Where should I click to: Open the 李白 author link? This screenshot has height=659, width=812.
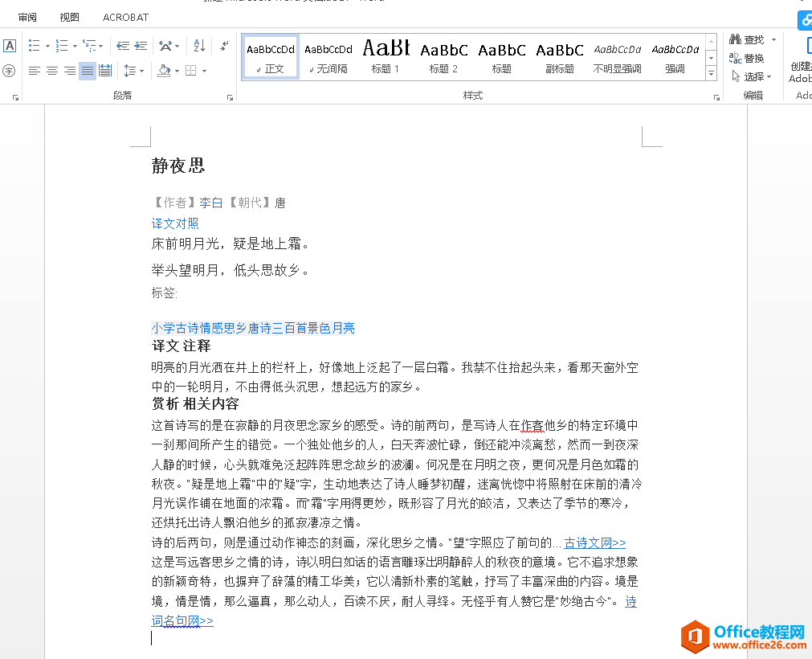(x=210, y=203)
